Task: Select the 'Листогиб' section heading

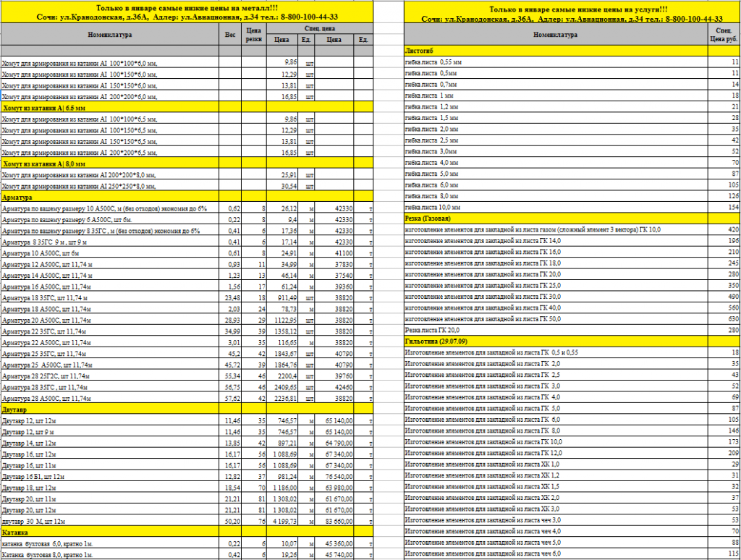Action: 418,51
